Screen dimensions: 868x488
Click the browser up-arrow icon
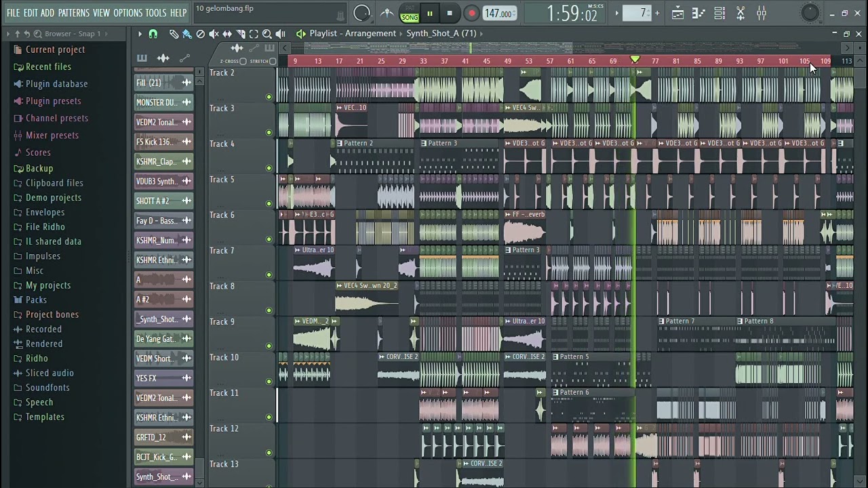18,33
